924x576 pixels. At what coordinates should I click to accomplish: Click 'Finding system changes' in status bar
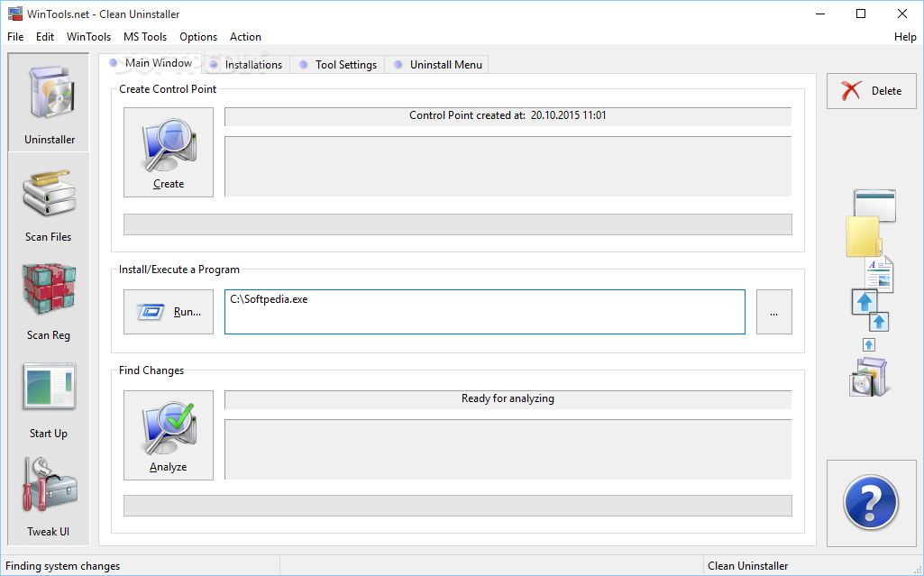pos(62,566)
